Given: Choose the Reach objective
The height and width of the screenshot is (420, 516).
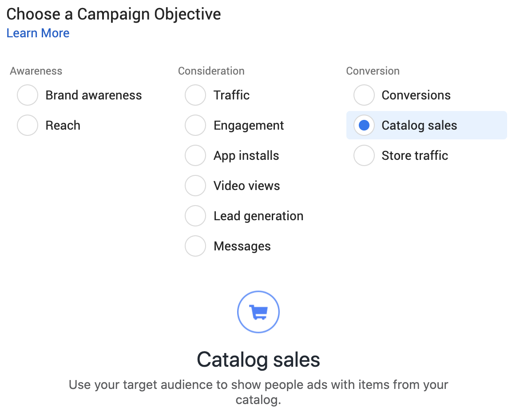Looking at the screenshot, I should pyautogui.click(x=28, y=125).
